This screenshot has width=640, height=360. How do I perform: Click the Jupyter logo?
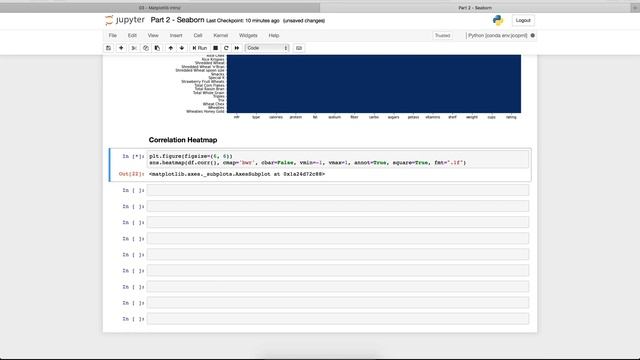point(125,20)
